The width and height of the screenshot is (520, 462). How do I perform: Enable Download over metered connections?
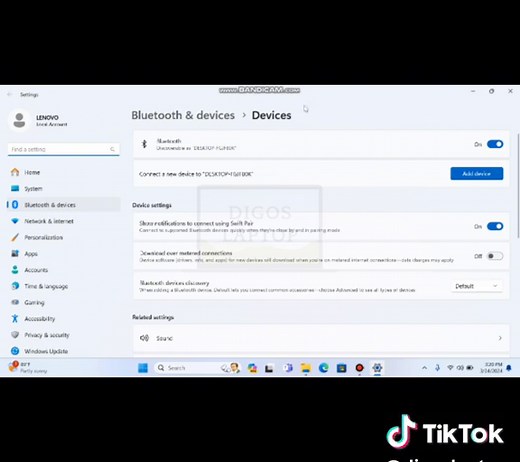pos(495,256)
